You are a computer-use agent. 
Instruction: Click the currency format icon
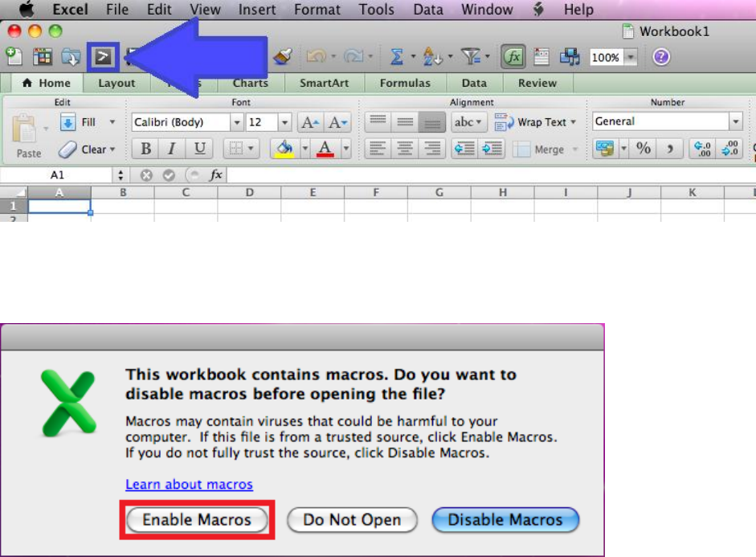click(x=605, y=149)
